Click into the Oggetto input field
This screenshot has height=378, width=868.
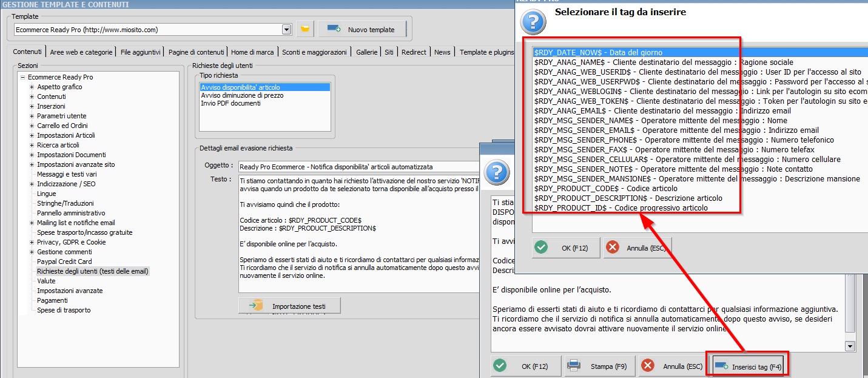click(x=359, y=166)
